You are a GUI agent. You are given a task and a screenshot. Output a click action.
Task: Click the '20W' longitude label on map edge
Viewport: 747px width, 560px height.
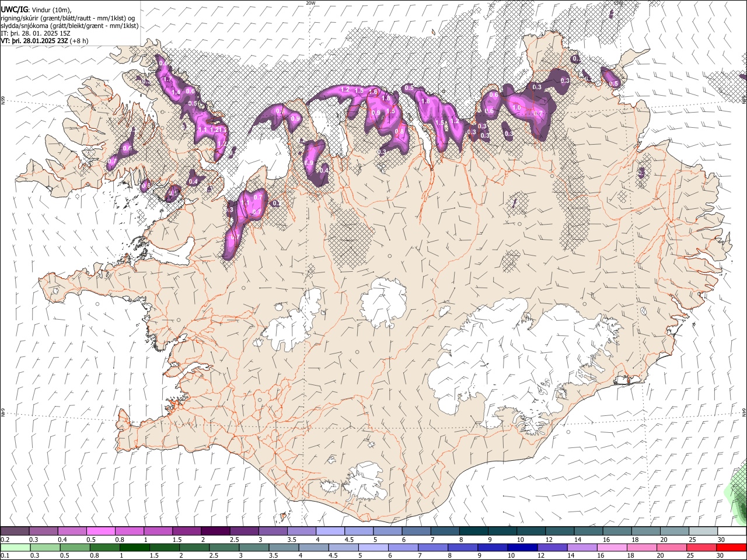click(x=310, y=3)
